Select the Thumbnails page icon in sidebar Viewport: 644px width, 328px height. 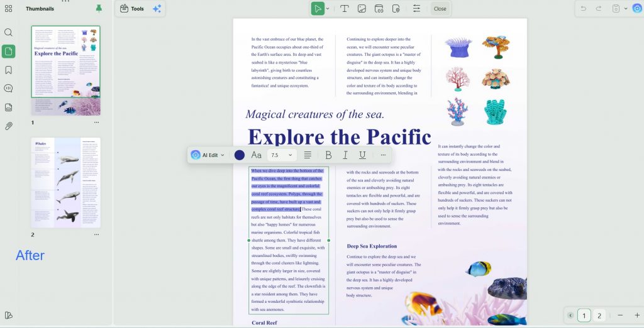tap(8, 52)
